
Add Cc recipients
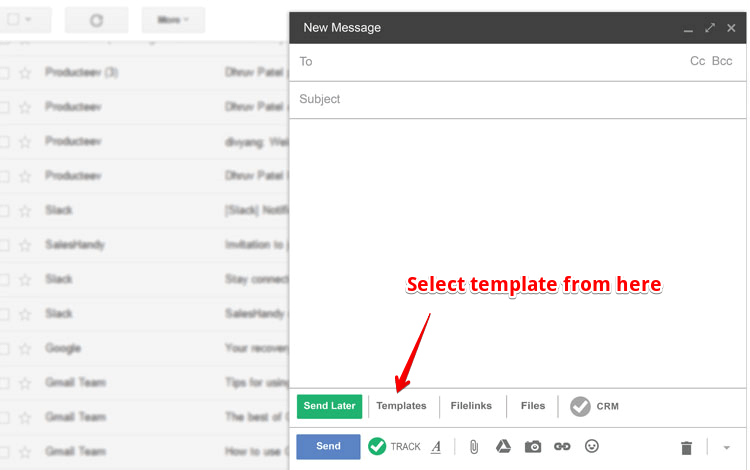click(x=697, y=61)
